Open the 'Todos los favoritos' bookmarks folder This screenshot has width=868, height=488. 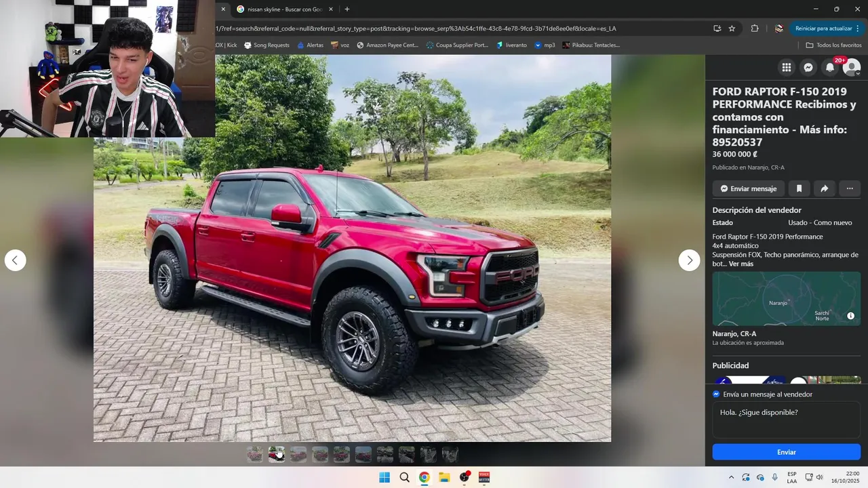(x=833, y=45)
